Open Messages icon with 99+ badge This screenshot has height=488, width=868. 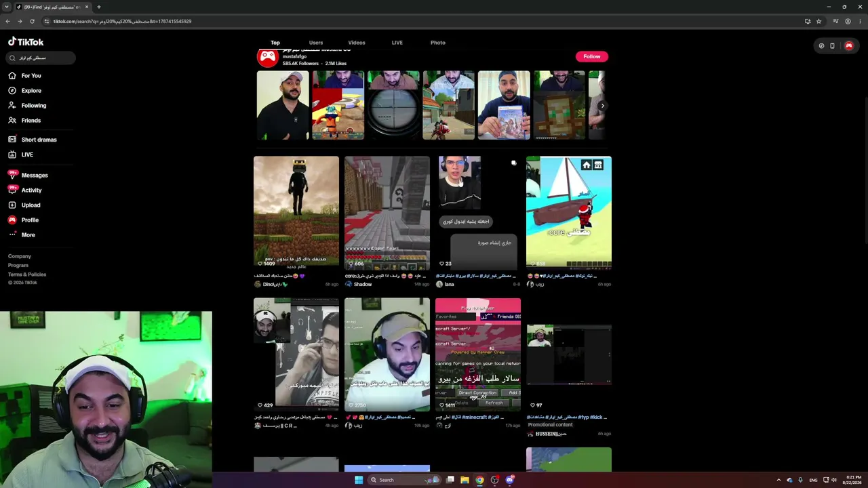(12, 175)
